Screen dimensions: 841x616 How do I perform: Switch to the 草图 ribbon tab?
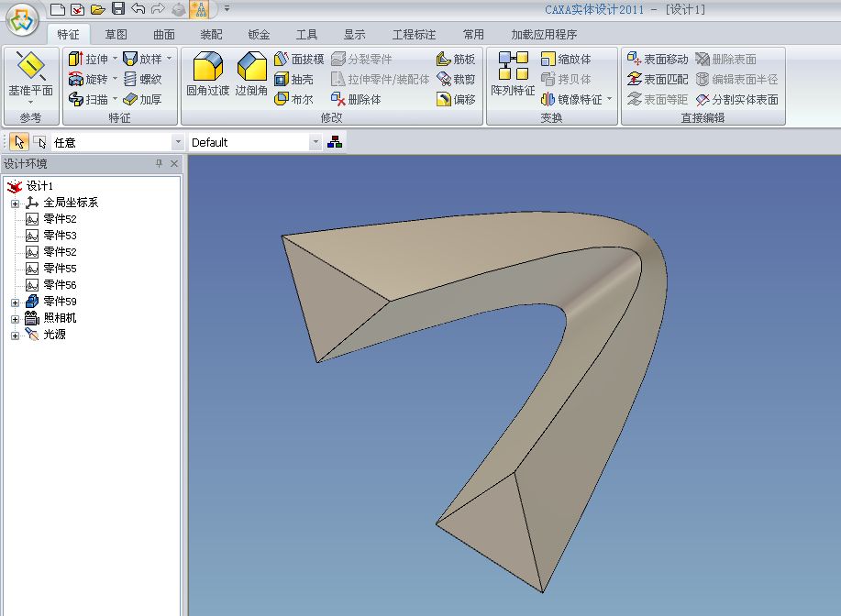[x=116, y=35]
